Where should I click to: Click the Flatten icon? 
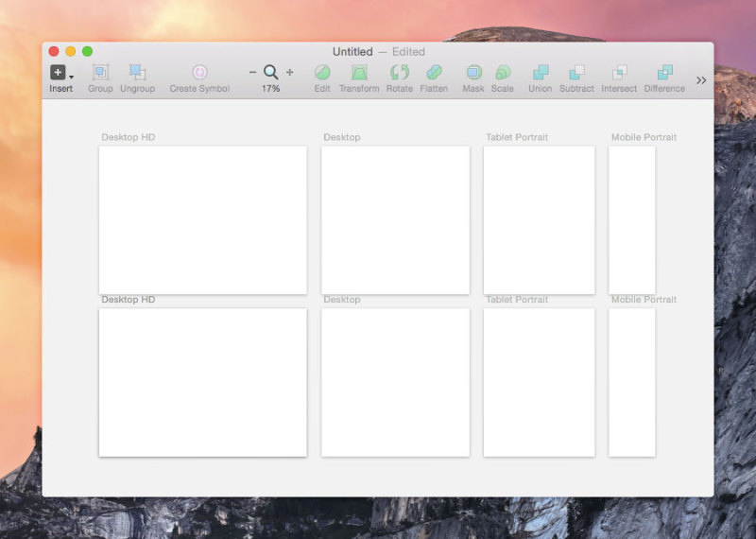click(434, 73)
